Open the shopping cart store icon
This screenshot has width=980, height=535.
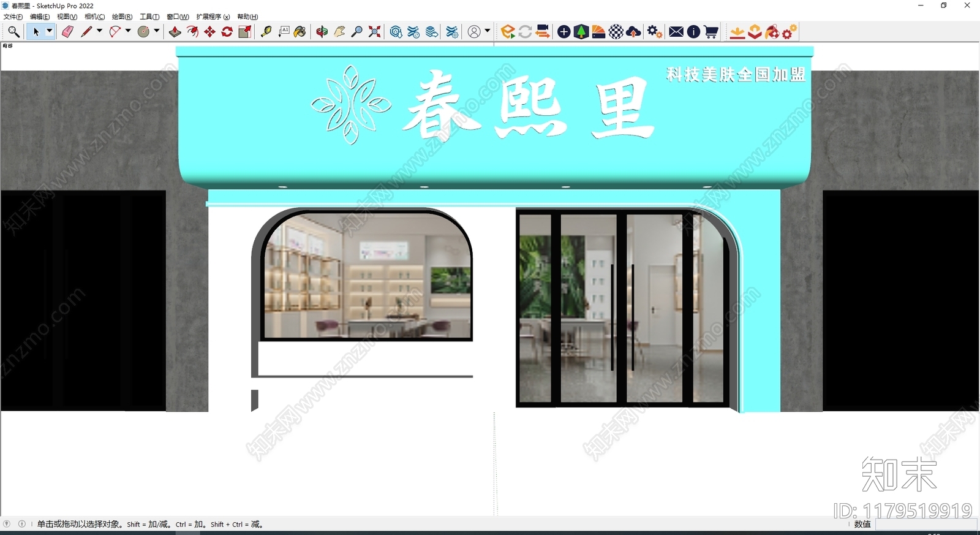coord(711,32)
